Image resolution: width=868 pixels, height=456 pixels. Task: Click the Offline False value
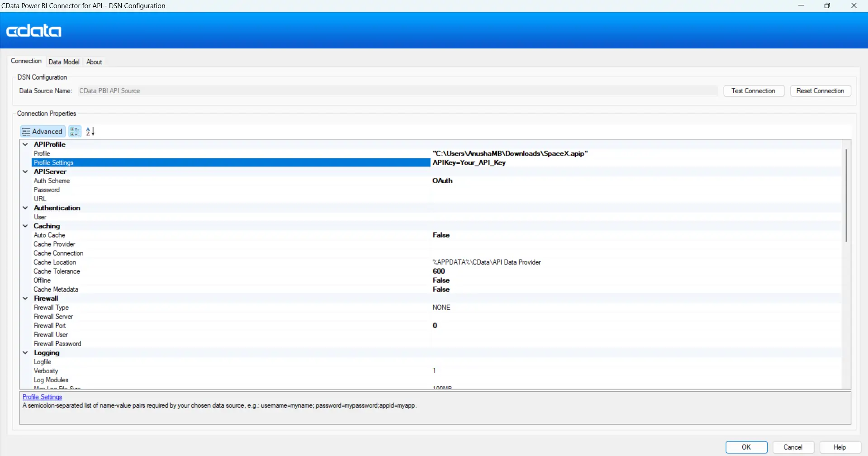click(441, 280)
